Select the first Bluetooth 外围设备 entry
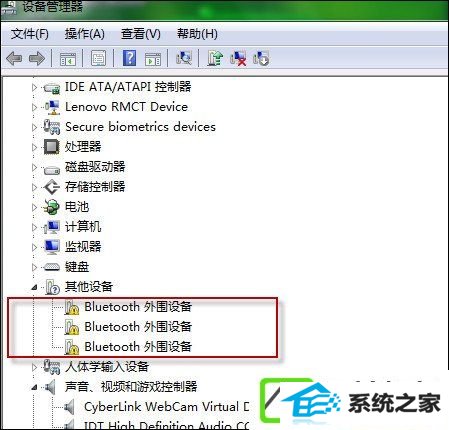The height and width of the screenshot is (430, 449). (138, 307)
